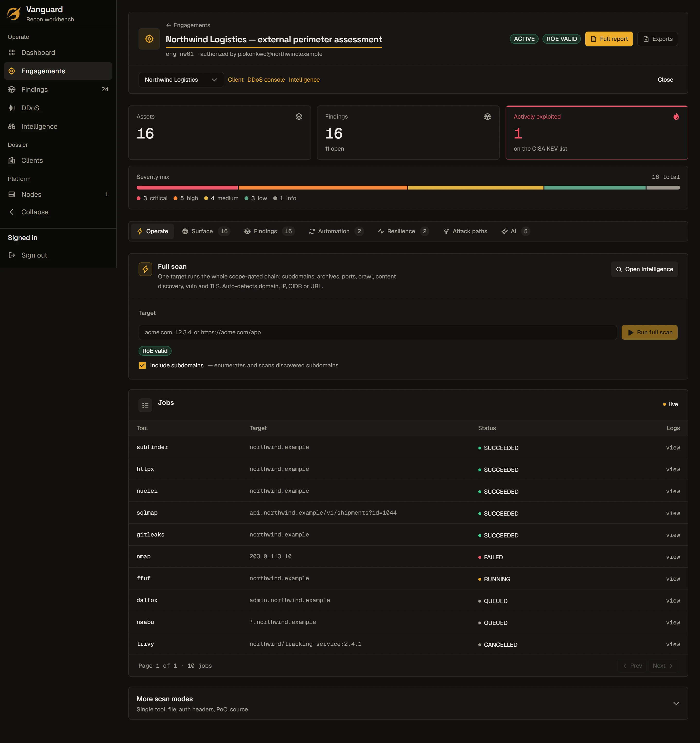Open the DDoS sidebar section
Viewport: 700px width, 743px height.
(x=58, y=108)
